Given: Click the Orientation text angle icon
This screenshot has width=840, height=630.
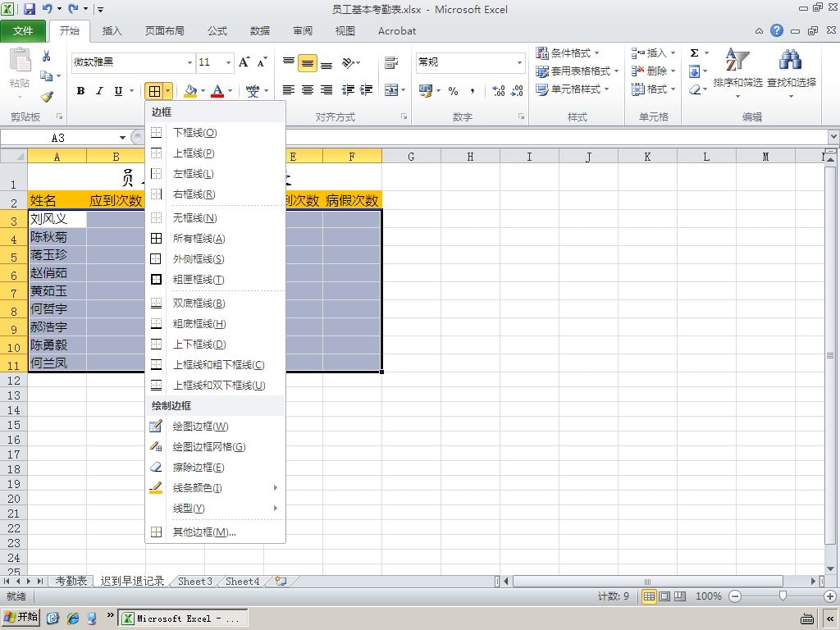Looking at the screenshot, I should pyautogui.click(x=348, y=62).
